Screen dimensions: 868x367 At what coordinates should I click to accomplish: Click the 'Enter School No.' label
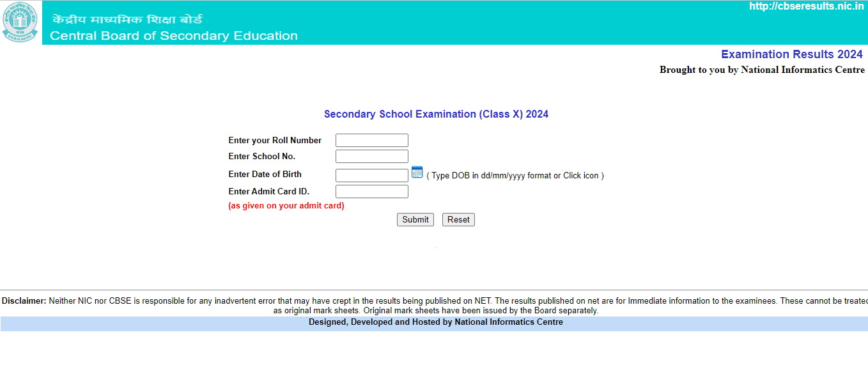pyautogui.click(x=261, y=157)
